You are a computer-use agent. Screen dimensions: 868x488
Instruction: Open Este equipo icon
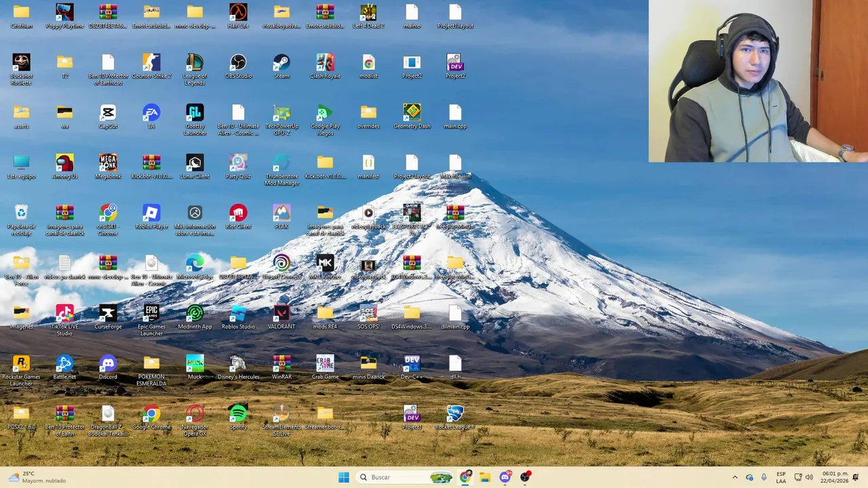pyautogui.click(x=21, y=167)
